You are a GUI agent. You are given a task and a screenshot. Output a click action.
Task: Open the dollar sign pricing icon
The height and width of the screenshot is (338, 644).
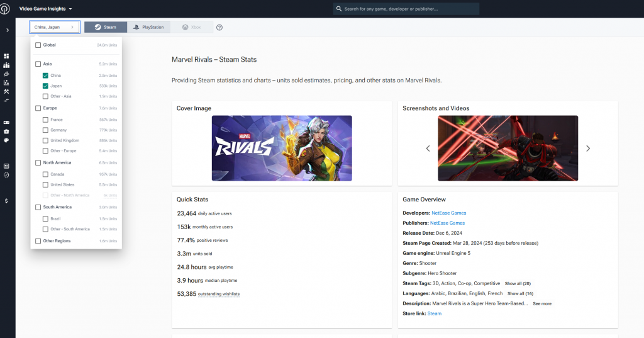pyautogui.click(x=6, y=201)
